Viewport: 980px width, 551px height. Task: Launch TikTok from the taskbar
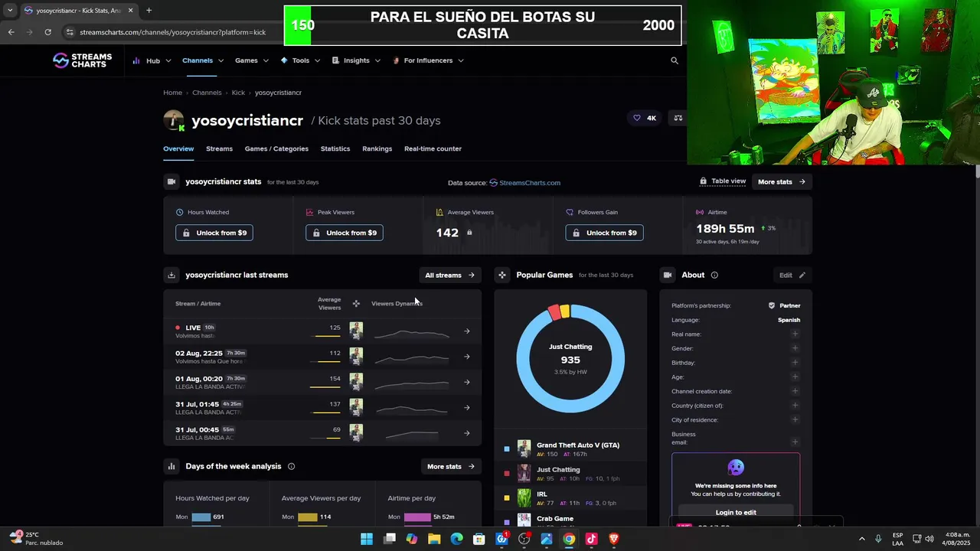click(x=591, y=539)
